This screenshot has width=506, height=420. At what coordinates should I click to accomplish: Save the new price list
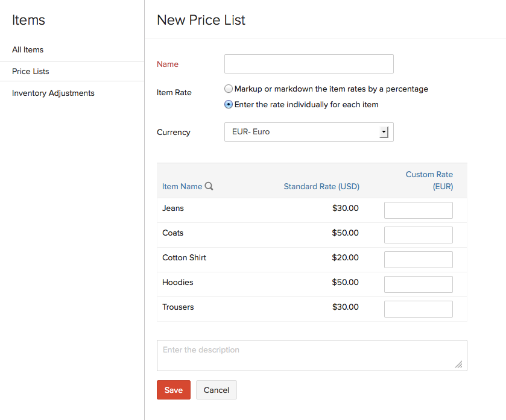pyautogui.click(x=173, y=390)
